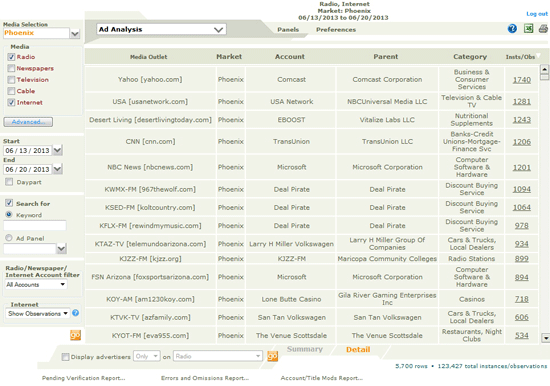Select the TransUnion LLC parent cell
The width and height of the screenshot is (550, 386).
[x=387, y=141]
